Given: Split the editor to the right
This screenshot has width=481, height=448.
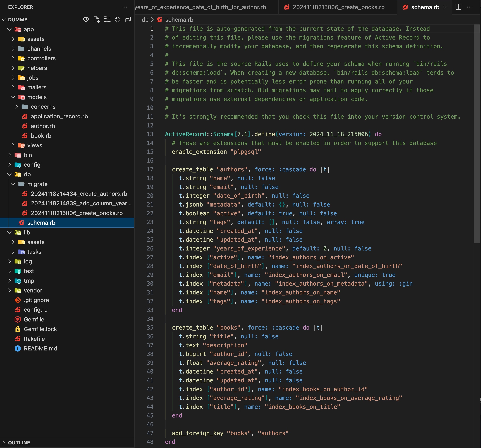Looking at the screenshot, I should point(458,7).
